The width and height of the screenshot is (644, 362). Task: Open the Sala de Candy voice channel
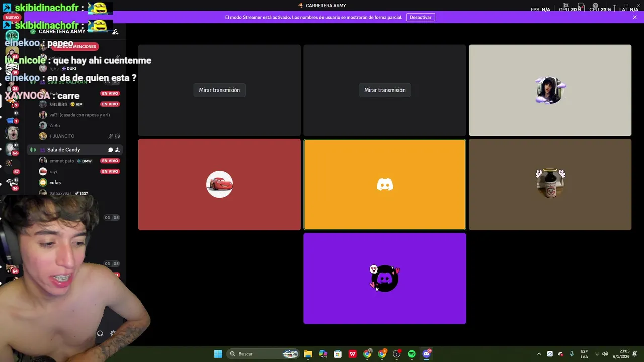click(x=74, y=150)
